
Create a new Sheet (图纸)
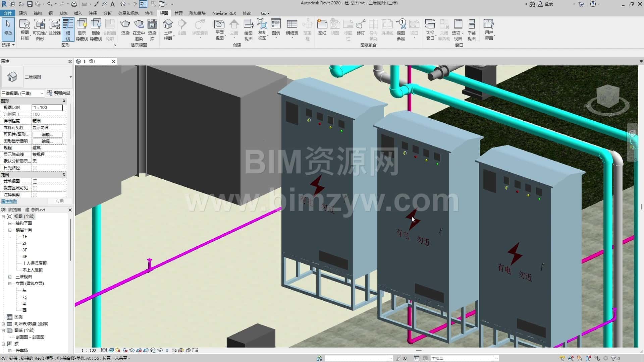tap(322, 27)
